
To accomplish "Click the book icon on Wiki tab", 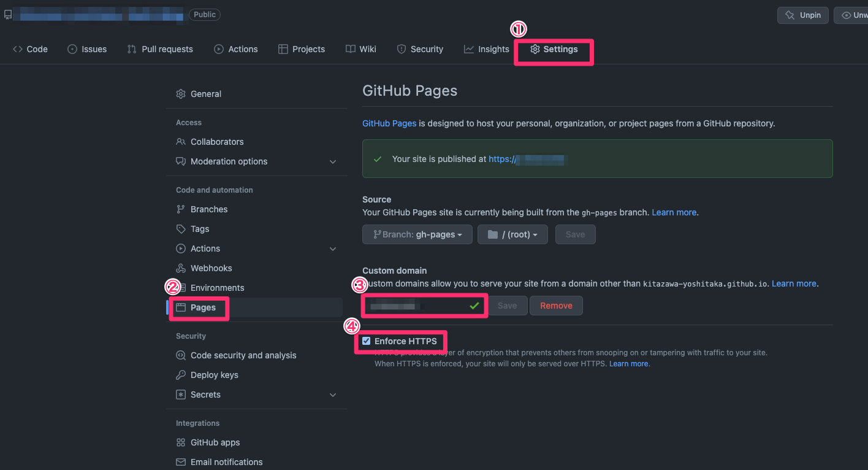I will 350,49.
